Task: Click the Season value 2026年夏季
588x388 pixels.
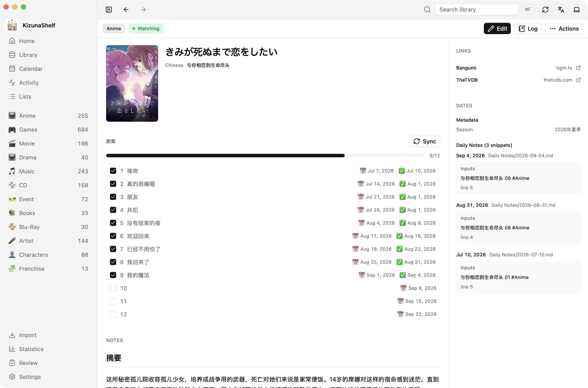Action: (x=567, y=129)
